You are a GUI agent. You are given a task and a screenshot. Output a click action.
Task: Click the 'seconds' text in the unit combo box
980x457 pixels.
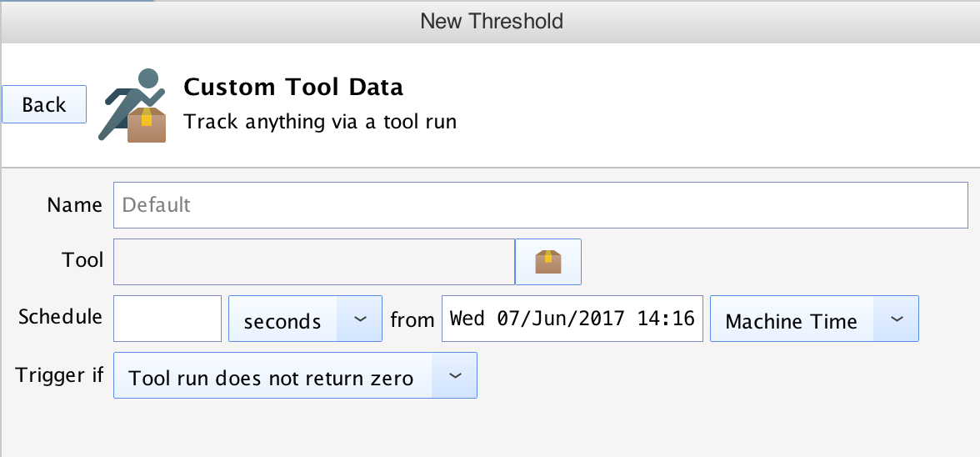coord(282,321)
